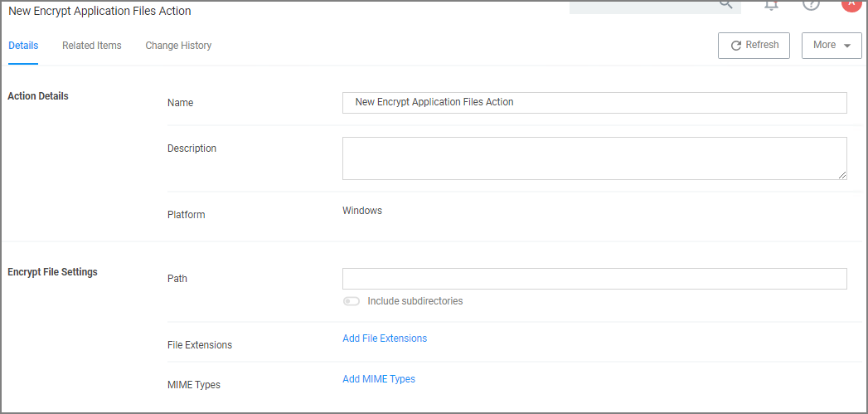Click the Platform label

186,215
